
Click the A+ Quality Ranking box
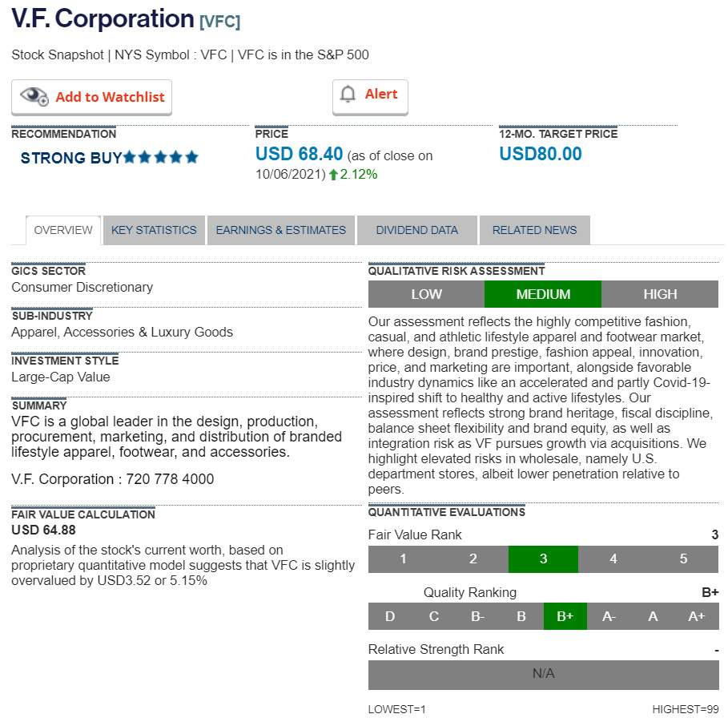[x=697, y=616]
